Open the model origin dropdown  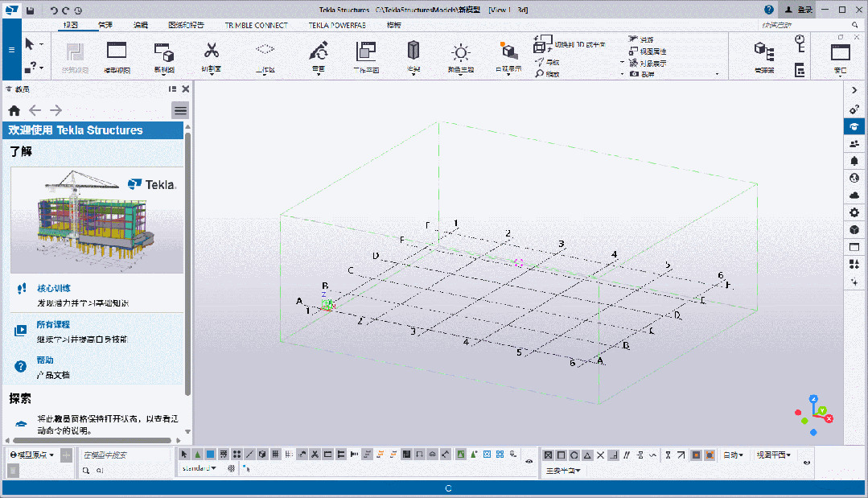(x=32, y=455)
